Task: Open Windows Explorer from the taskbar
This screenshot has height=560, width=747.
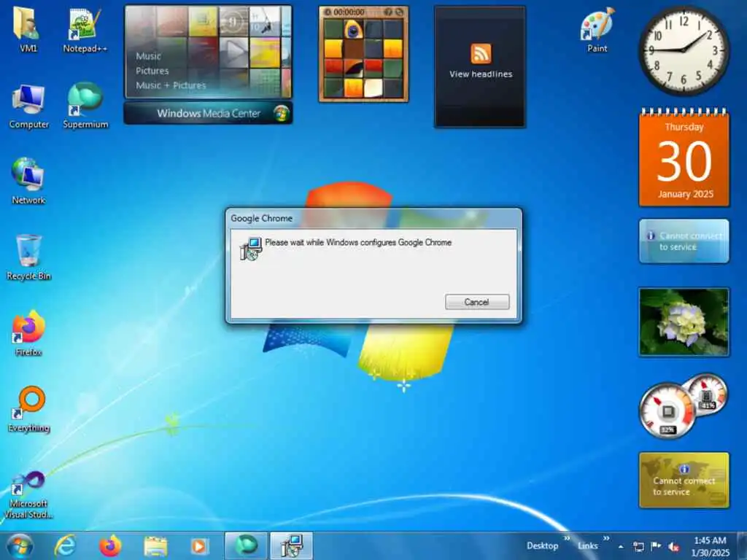Action: point(155,546)
